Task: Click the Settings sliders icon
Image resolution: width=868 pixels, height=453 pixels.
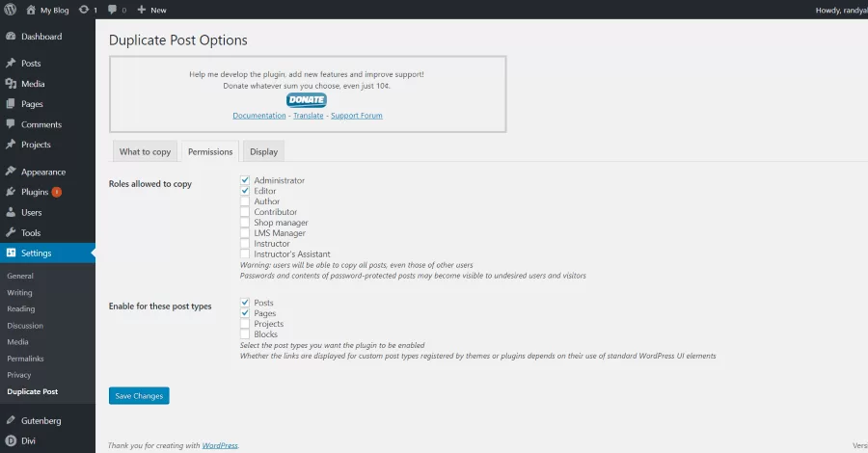Action: (x=11, y=253)
